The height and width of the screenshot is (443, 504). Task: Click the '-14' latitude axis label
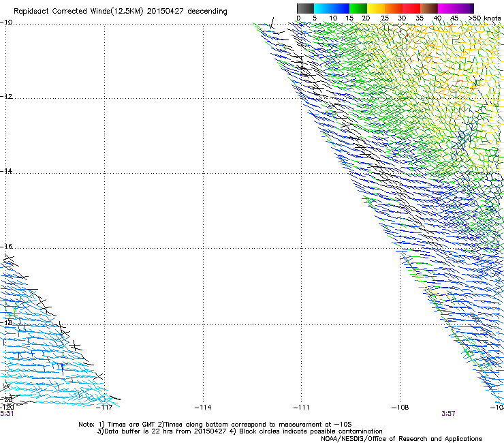coord(6,171)
